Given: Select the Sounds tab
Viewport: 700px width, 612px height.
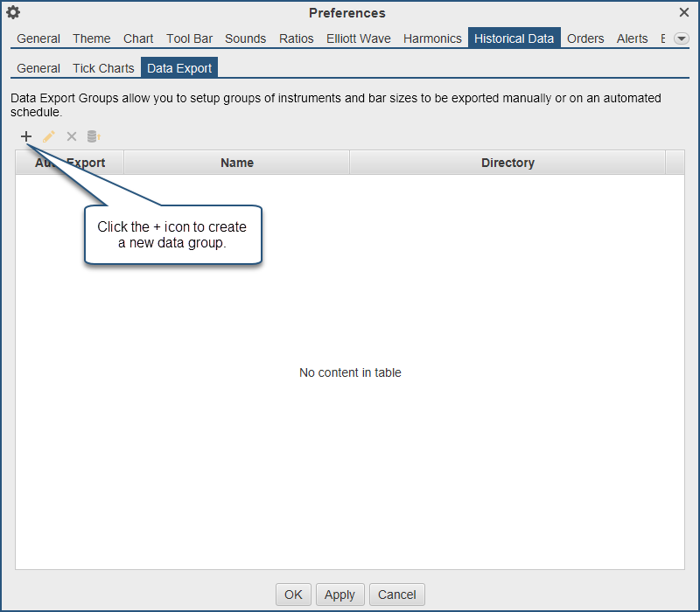Looking at the screenshot, I should pyautogui.click(x=245, y=38).
